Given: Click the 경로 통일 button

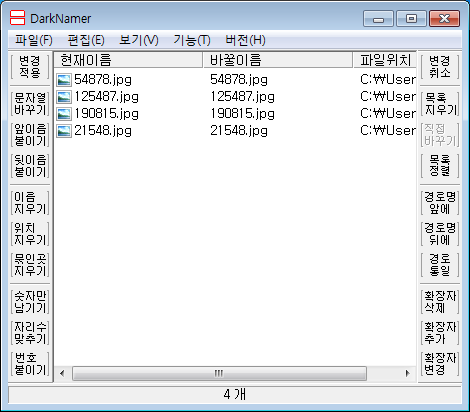Looking at the screenshot, I should click(x=440, y=265).
